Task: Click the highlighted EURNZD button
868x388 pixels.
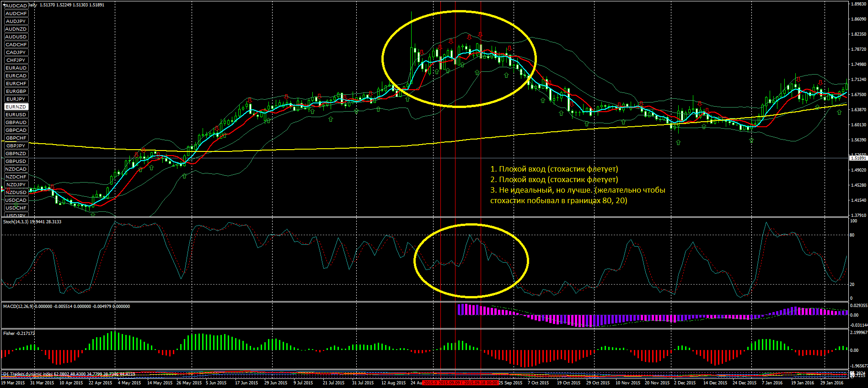Action: 16,107
